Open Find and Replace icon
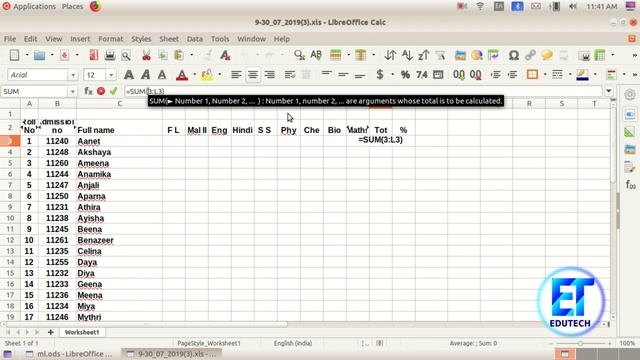 click(299, 55)
